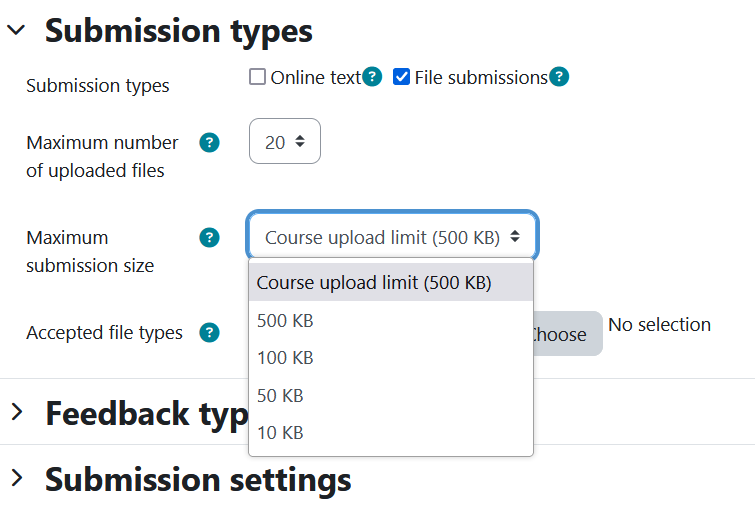755x508 pixels.
Task: Collapse the Submission types section
Action: point(16,30)
